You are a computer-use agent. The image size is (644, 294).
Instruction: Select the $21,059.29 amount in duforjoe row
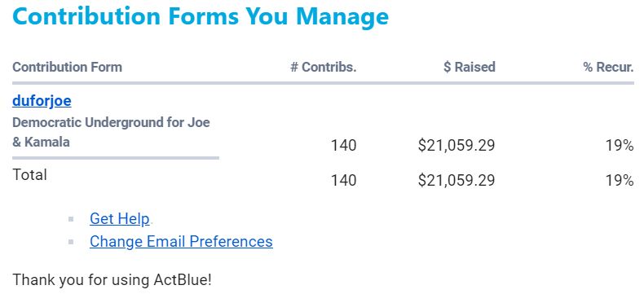coord(457,145)
